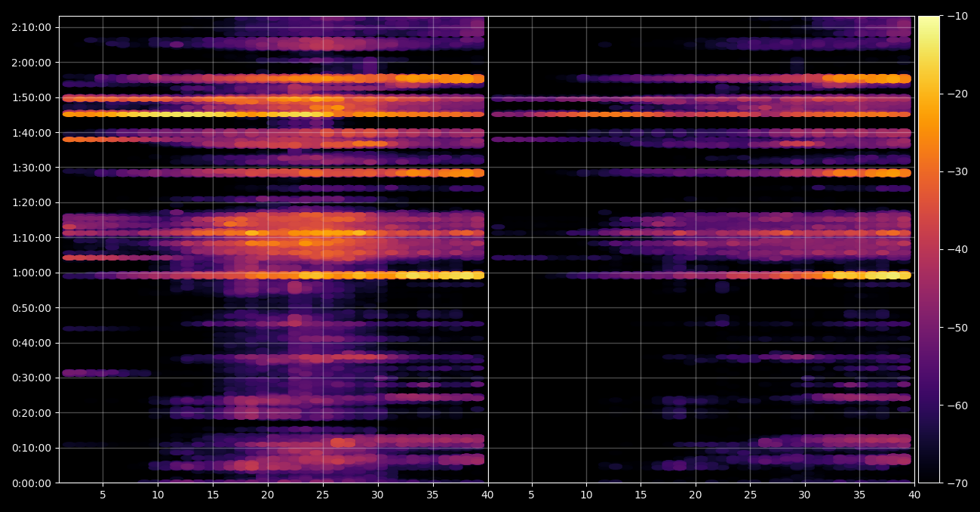Image resolution: width=980 pixels, height=512 pixels.
Task: Click the −40 colorbar scale label
Action: tap(957, 249)
